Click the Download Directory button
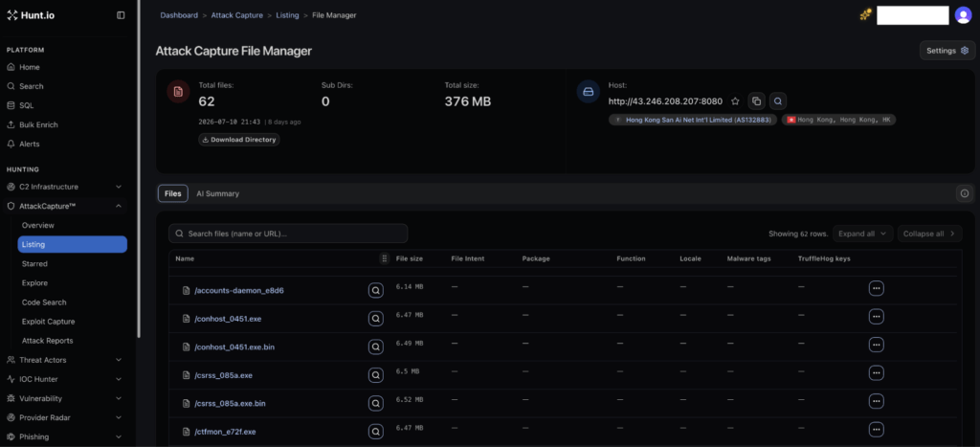The height and width of the screenshot is (447, 980). (x=239, y=140)
